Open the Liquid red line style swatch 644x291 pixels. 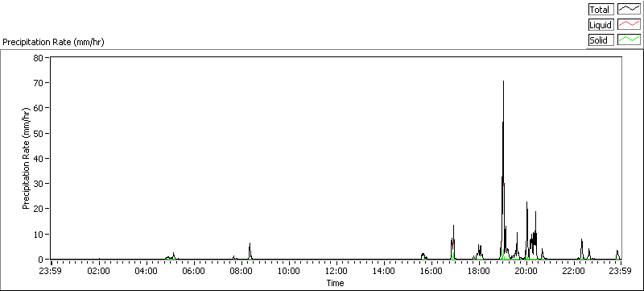(630, 25)
